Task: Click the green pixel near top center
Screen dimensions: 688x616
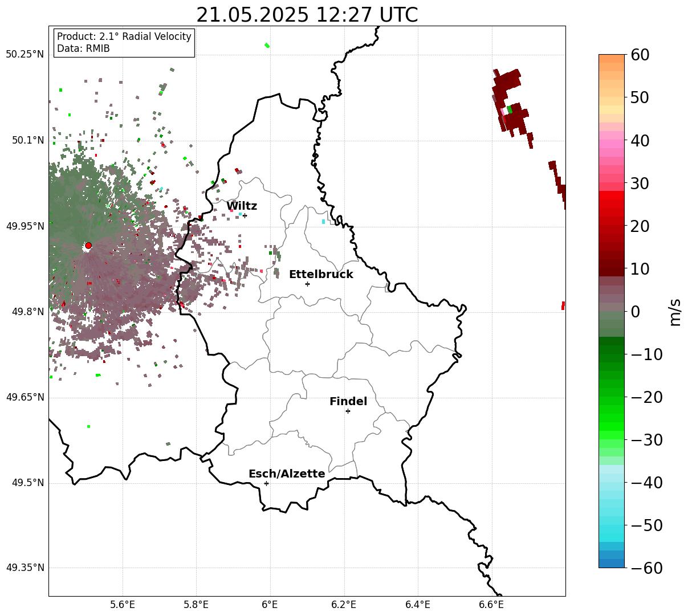Action: [x=267, y=46]
